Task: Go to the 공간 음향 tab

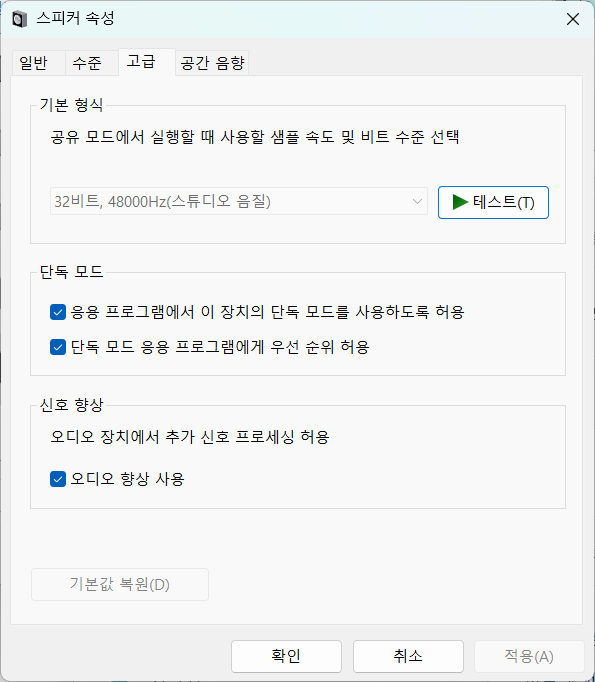Action: click(x=212, y=63)
